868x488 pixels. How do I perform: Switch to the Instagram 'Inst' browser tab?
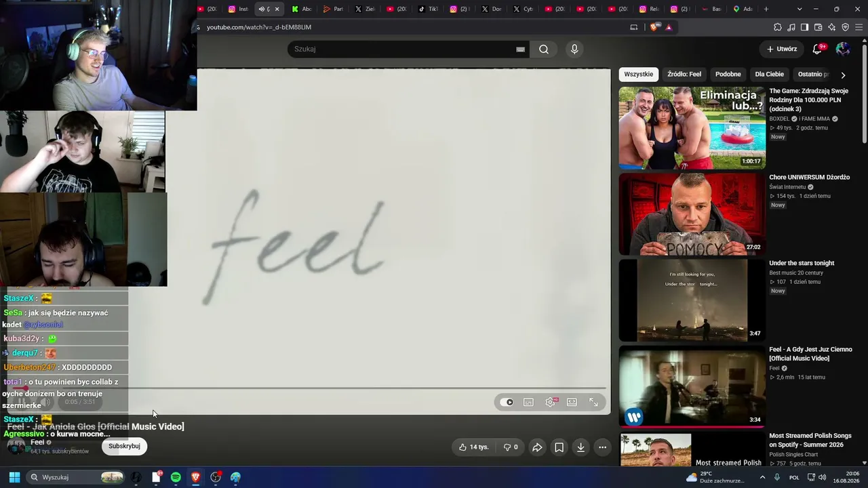click(x=239, y=9)
